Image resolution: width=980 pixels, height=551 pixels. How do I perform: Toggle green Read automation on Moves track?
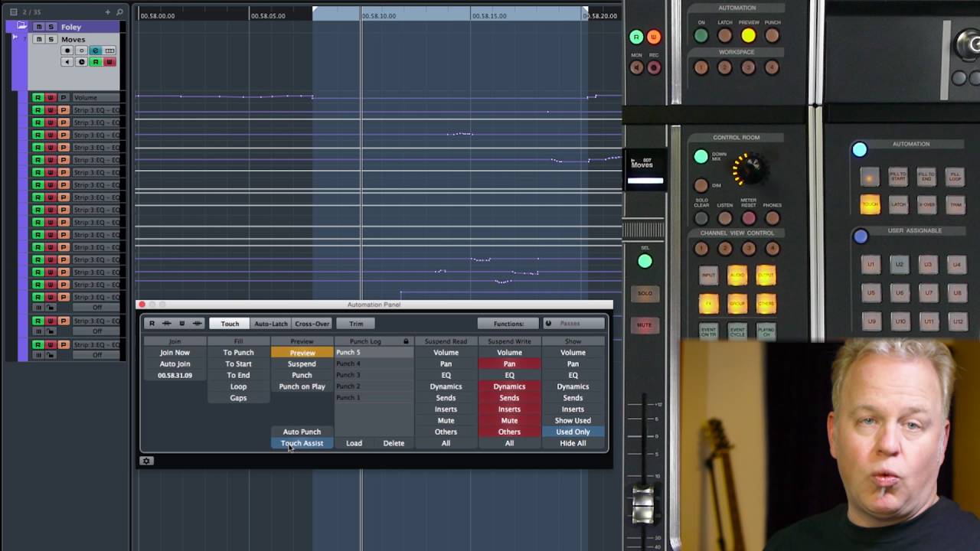coord(95,62)
